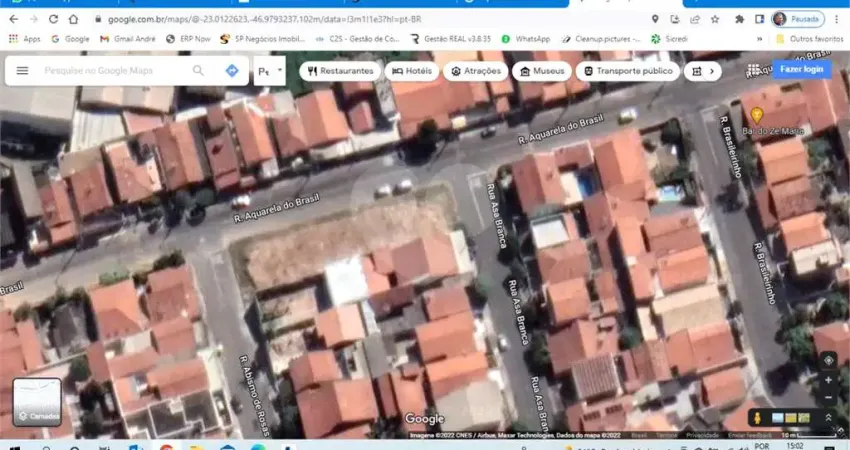Share this page via share icon

pos(694,19)
